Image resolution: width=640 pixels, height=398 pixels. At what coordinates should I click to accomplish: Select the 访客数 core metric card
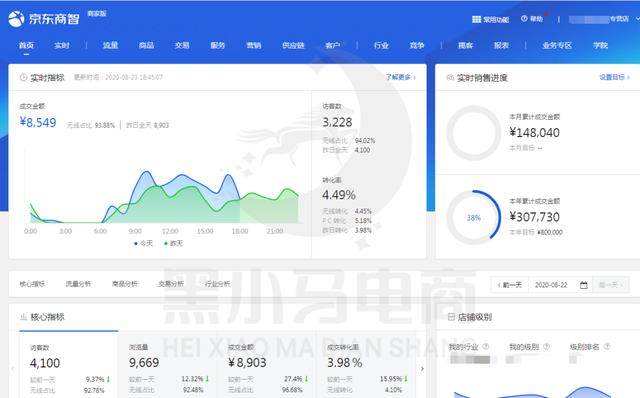pos(69,365)
